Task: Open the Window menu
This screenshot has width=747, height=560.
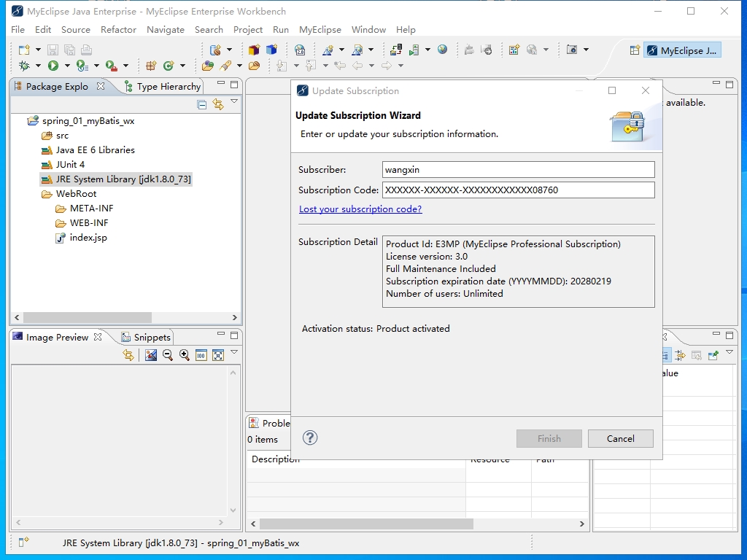Action: 368,29
